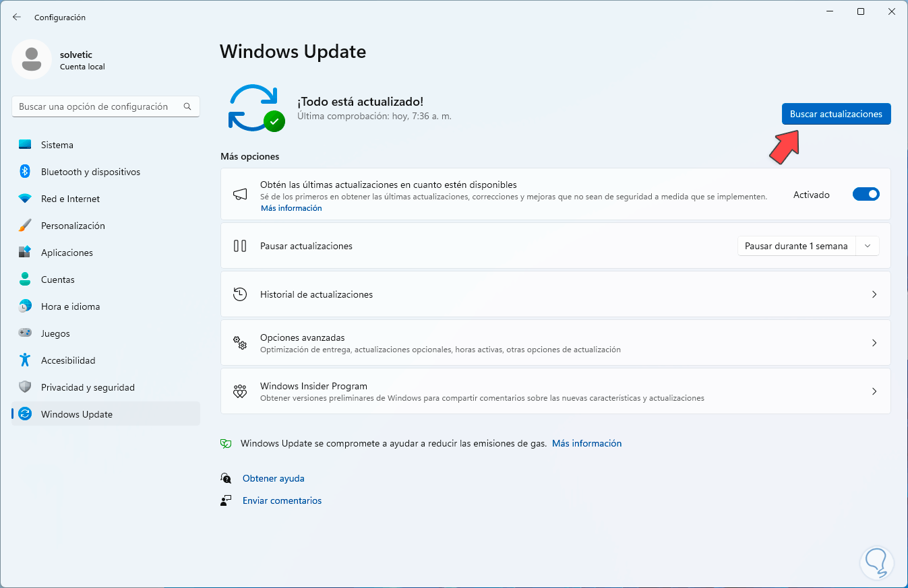Image resolution: width=908 pixels, height=588 pixels.
Task: Click the Configuración window title
Action: pyautogui.click(x=60, y=17)
